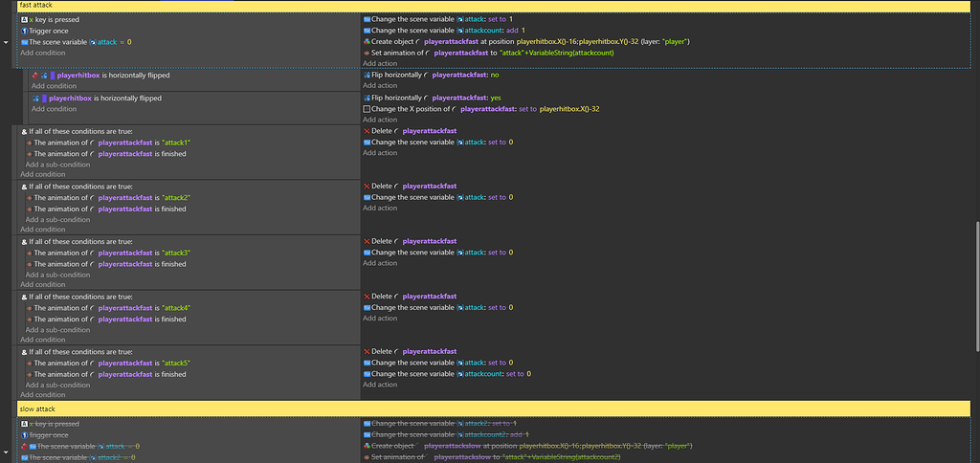
Task: Select 'Change the X position of playerattackfast' action
Action: click(x=482, y=109)
